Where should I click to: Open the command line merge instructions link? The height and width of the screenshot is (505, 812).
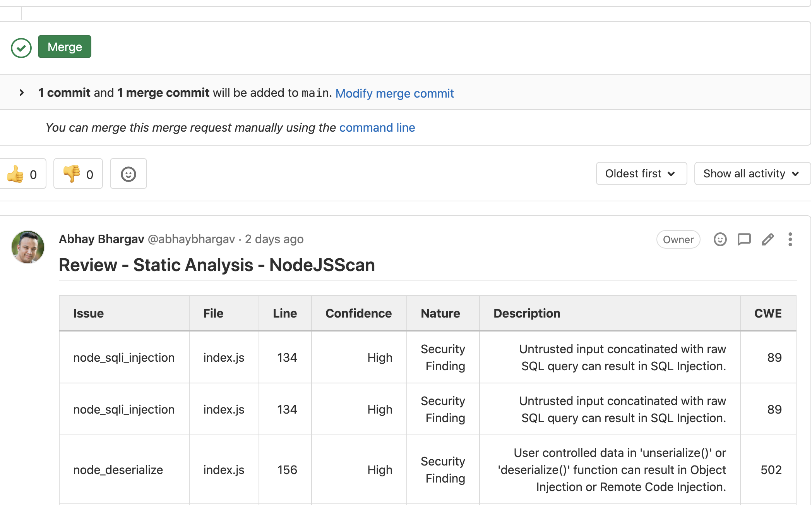pos(377,127)
